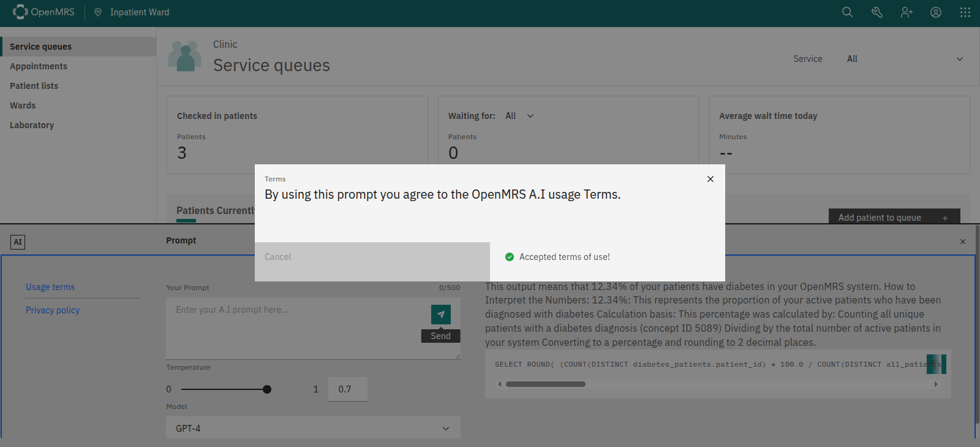The image size is (980, 447).
Task: Click the OpenMRS logo
Action: click(x=44, y=12)
